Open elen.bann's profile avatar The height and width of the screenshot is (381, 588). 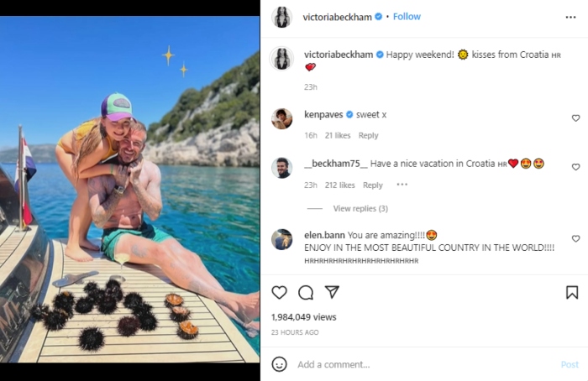coord(282,239)
